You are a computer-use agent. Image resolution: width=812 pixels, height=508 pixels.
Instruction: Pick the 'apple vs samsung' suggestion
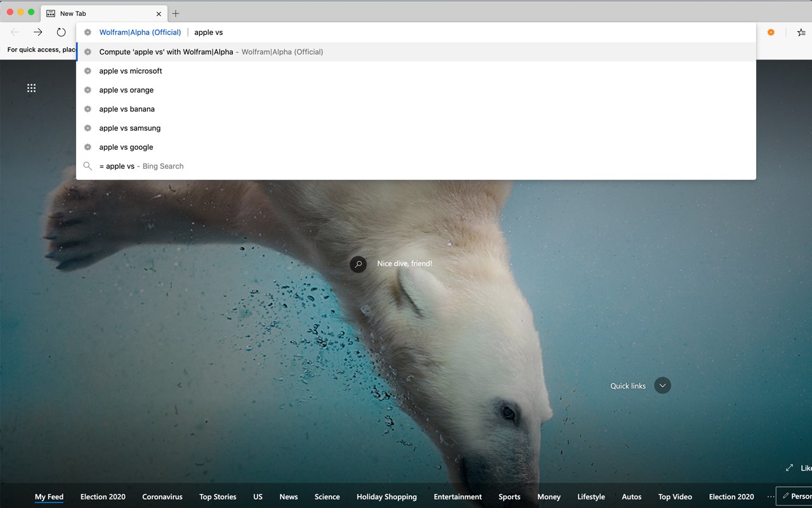[x=416, y=128]
